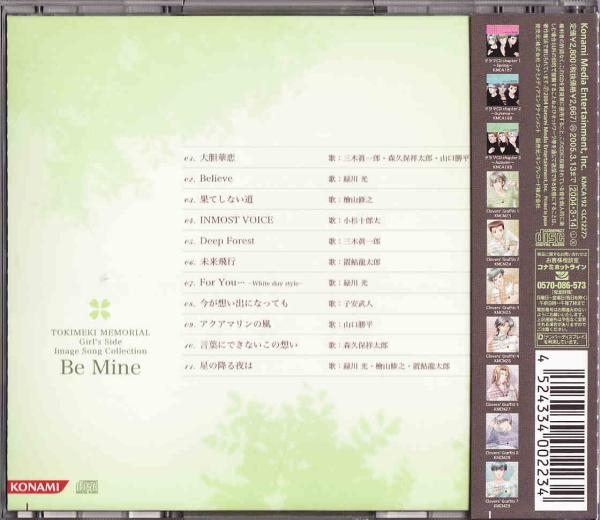Select track 02 Believe
Screen dimensions: 600x520
click(x=216, y=178)
